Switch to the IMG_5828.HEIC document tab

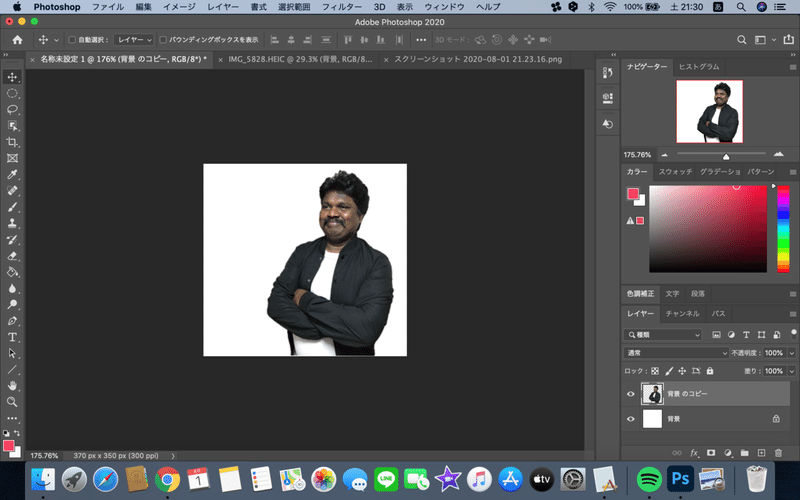pos(293,59)
